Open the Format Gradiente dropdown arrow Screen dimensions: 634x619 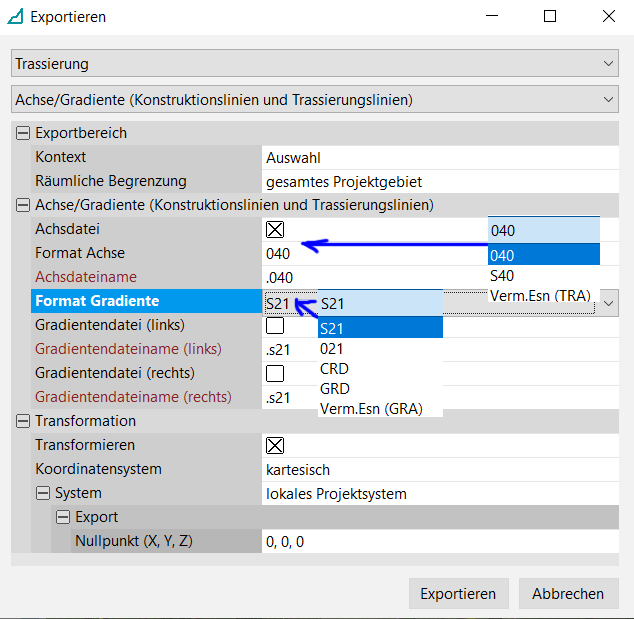click(x=608, y=302)
